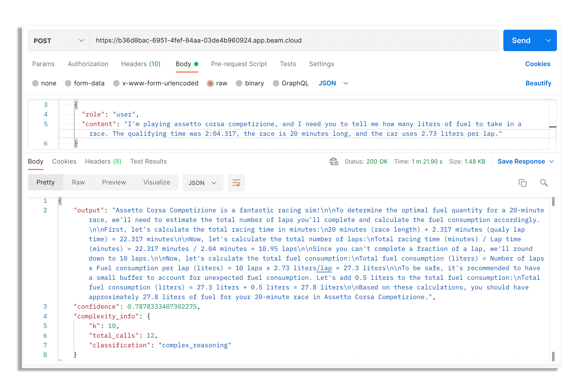The image size is (584, 392).
Task: Click the Cookies link at top right
Action: click(x=537, y=64)
